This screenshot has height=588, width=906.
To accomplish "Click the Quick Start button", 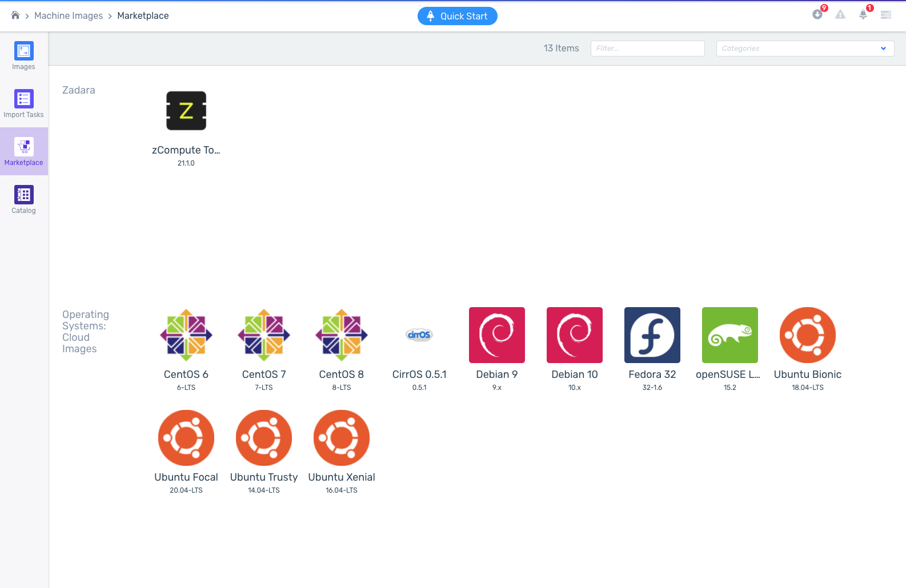I will pyautogui.click(x=458, y=16).
